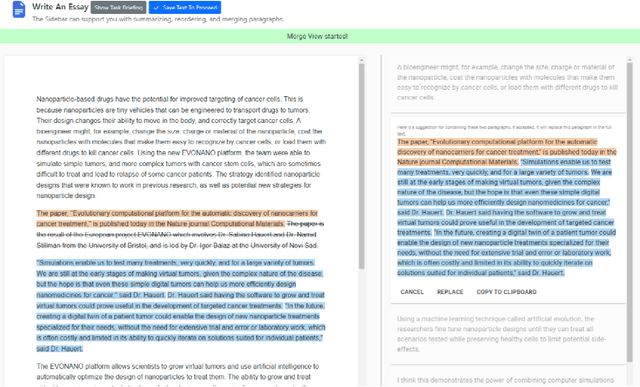The width and height of the screenshot is (640, 387).
Task: Click the 'Merge View started!' notification banner
Action: pos(320,36)
